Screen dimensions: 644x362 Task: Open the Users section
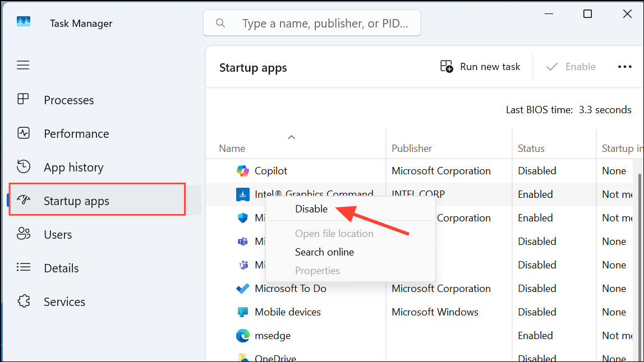[x=58, y=235]
